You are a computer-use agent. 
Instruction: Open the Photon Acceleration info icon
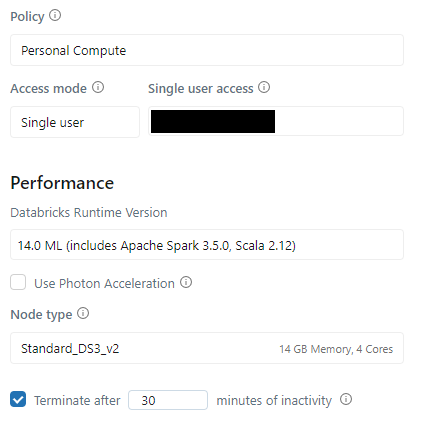coord(186,282)
